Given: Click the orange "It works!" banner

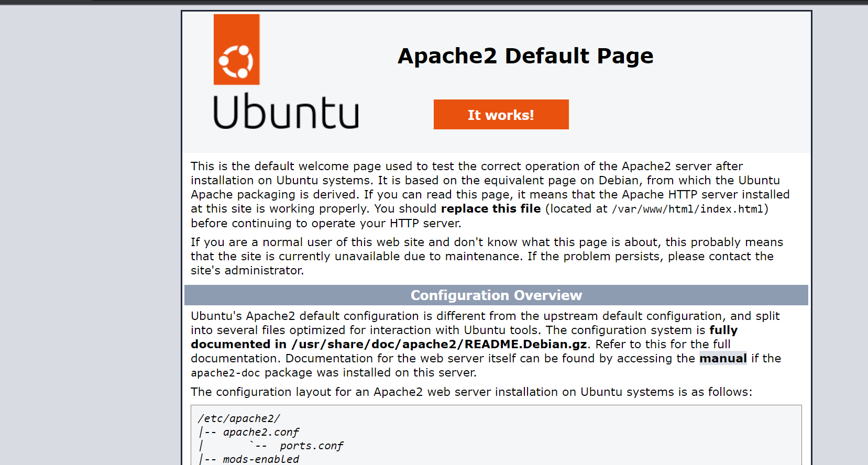Looking at the screenshot, I should click(501, 115).
